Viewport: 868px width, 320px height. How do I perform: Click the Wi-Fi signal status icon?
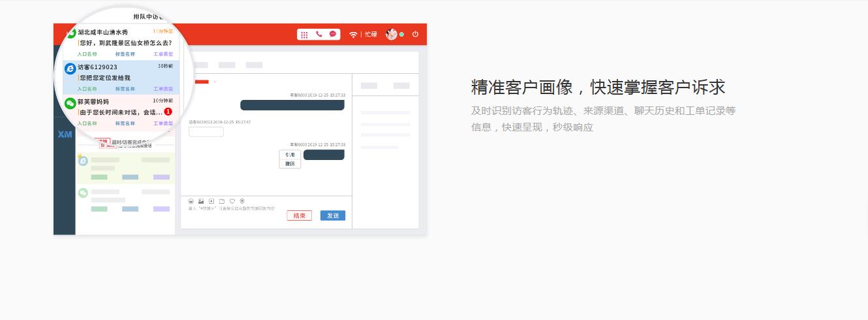click(353, 34)
